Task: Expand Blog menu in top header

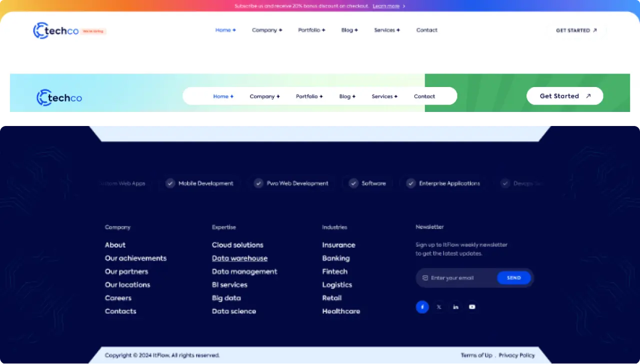Action: [349, 30]
